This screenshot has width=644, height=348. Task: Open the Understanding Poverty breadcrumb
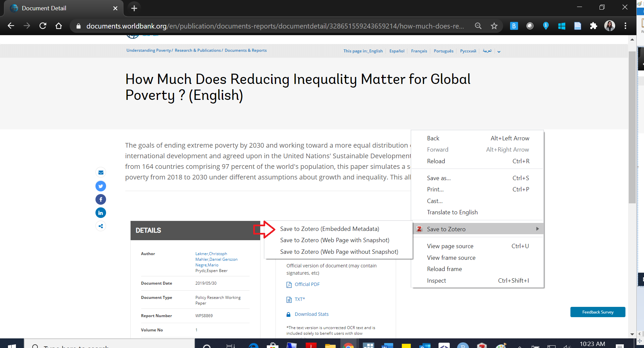[148, 50]
